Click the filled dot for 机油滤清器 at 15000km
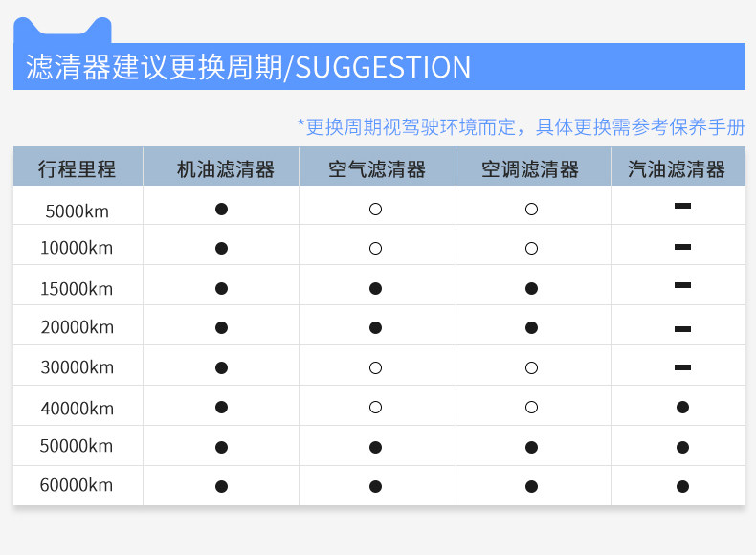756x555 pixels. coord(221,288)
